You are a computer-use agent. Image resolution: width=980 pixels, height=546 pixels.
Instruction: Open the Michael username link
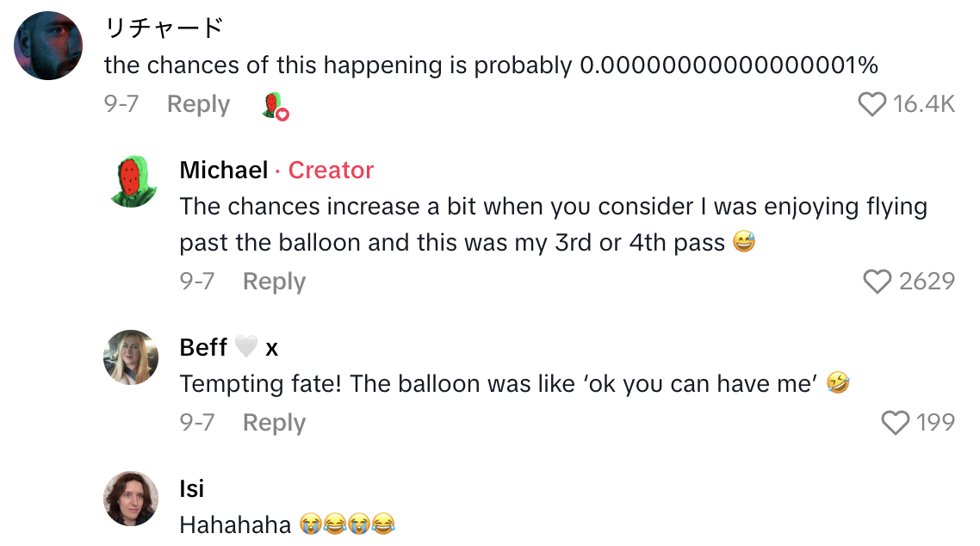tap(223, 171)
